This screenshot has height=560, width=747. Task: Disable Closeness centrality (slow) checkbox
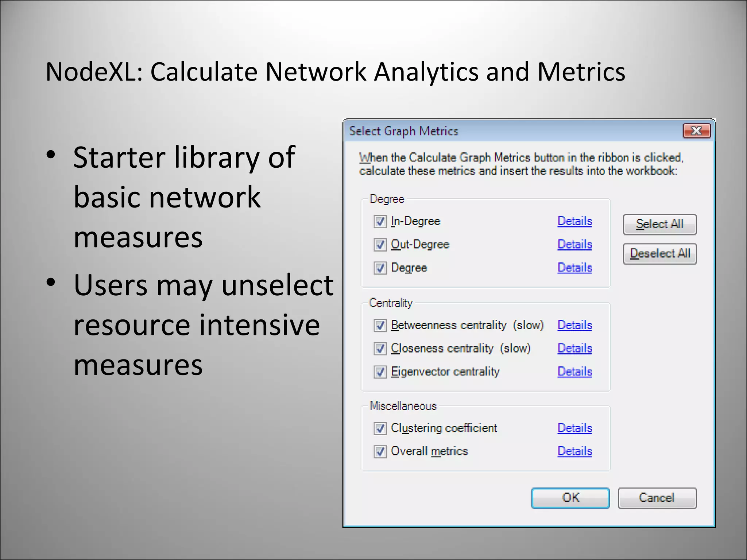(x=380, y=349)
